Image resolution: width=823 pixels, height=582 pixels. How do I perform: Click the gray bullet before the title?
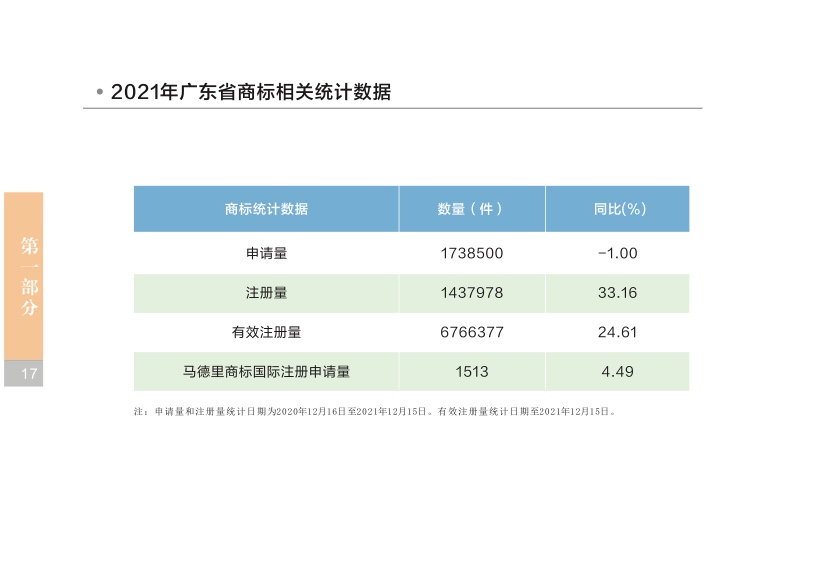(x=100, y=92)
